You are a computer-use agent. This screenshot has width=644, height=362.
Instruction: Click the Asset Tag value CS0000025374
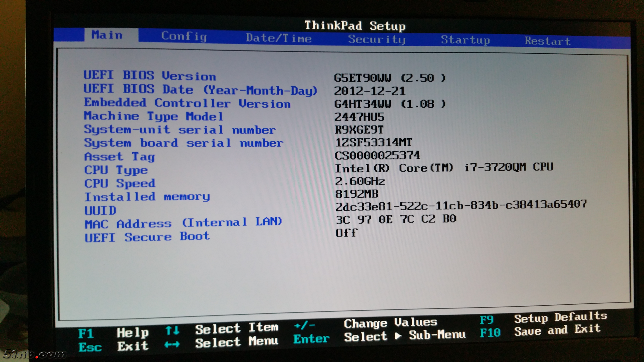[x=377, y=155]
